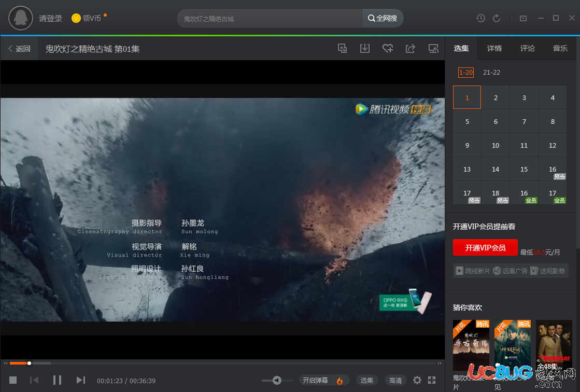Open the Disguiser recommended poster
Viewport: 580px width, 392px height.
click(554, 345)
